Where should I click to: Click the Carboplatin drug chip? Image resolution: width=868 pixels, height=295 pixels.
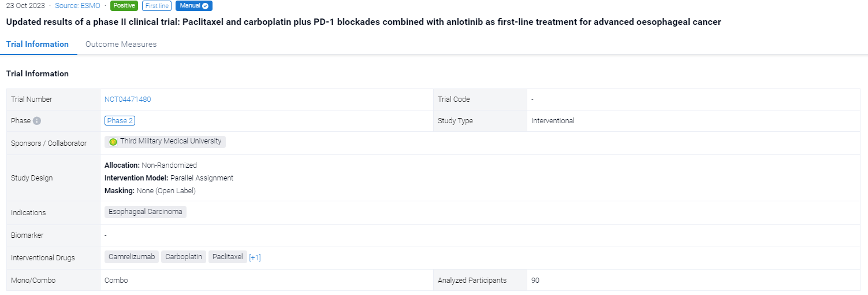point(183,257)
